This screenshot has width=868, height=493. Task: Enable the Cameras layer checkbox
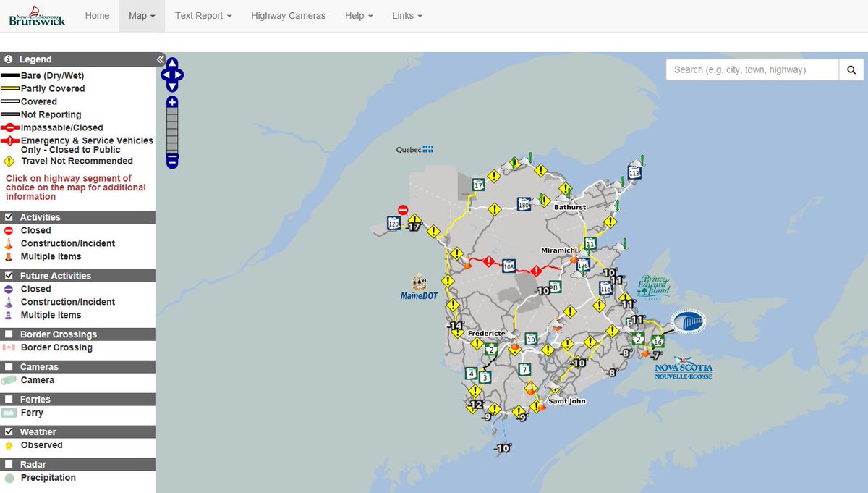9,367
